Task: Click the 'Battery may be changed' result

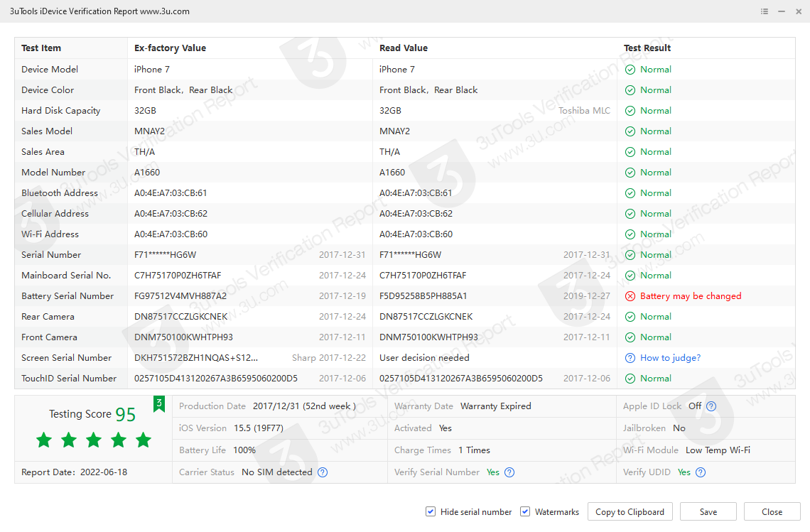Action: pos(691,296)
